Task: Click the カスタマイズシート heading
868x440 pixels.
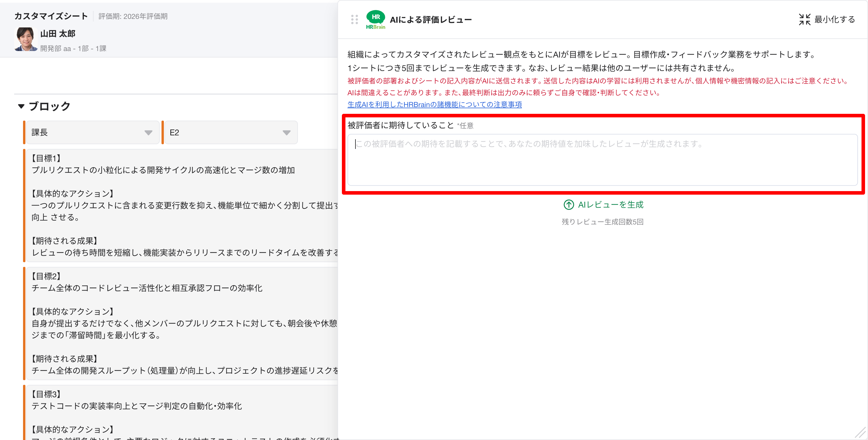Action: (x=51, y=16)
